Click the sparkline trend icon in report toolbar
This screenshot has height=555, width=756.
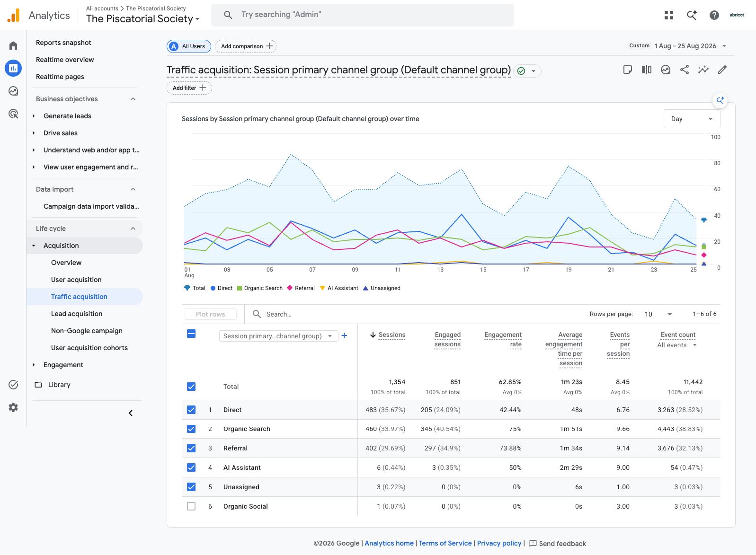tap(703, 70)
